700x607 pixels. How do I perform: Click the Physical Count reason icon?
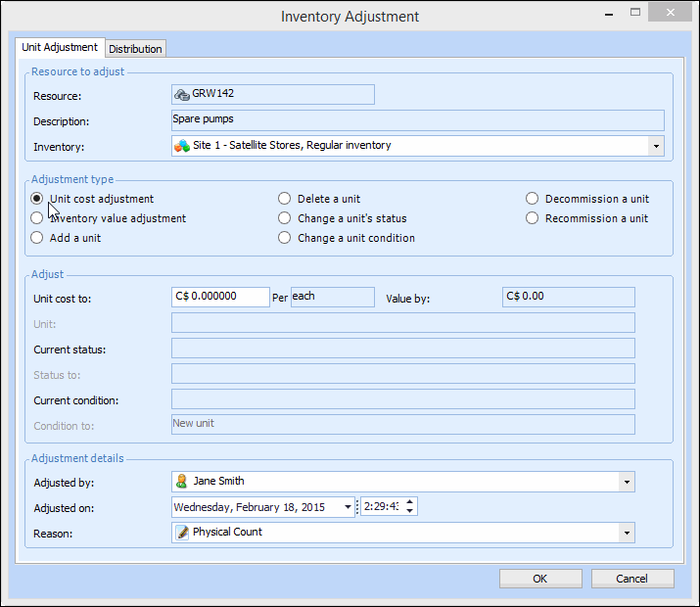click(x=181, y=533)
